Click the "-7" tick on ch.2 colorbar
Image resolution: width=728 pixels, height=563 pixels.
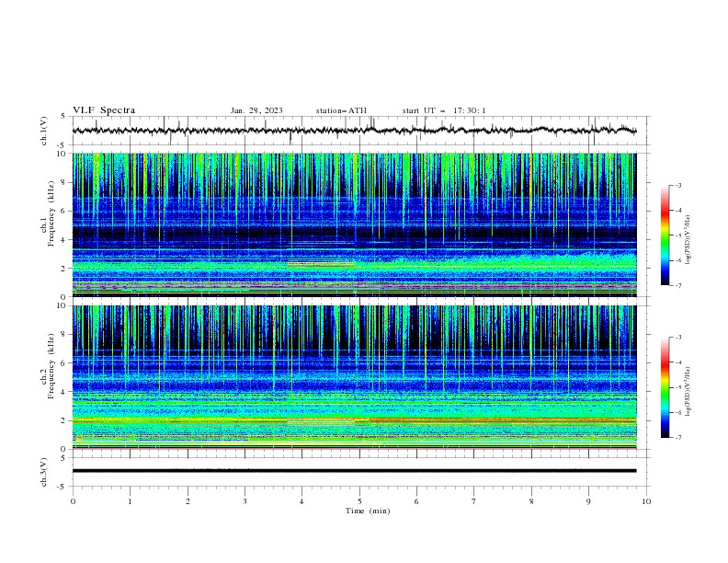pos(678,438)
